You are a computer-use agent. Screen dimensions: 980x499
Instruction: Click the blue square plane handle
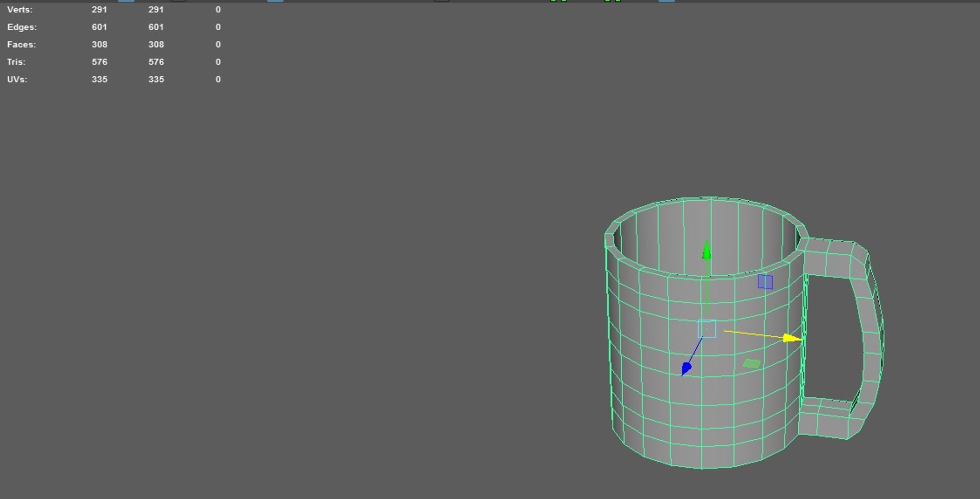point(765,281)
